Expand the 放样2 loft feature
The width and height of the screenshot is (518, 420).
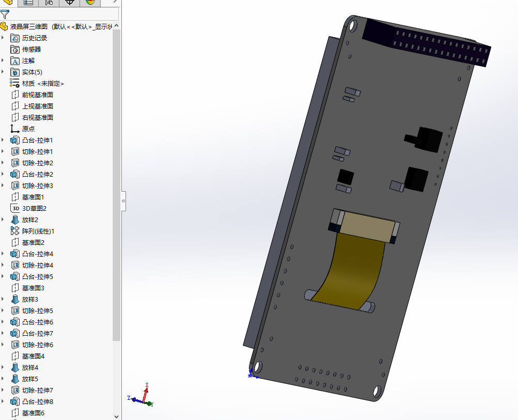pyautogui.click(x=3, y=220)
